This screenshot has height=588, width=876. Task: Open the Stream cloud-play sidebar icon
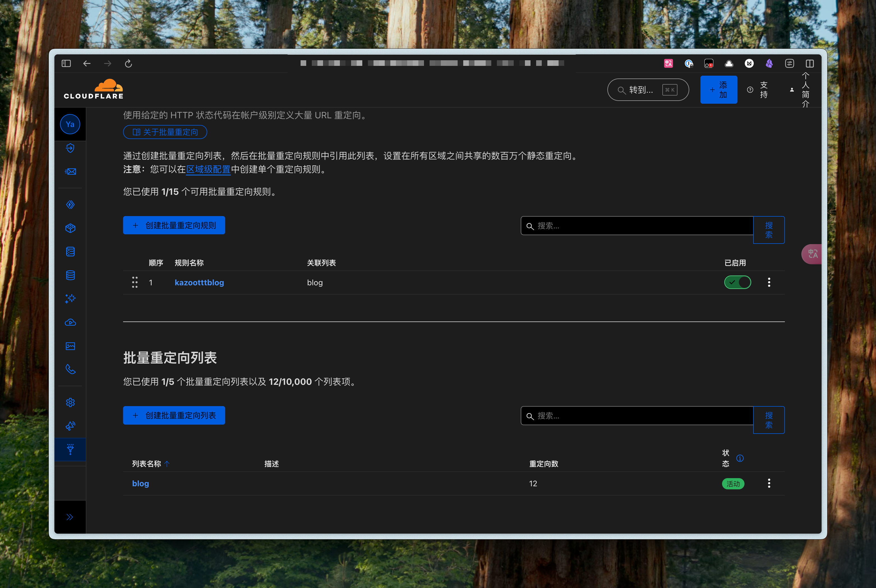tap(70, 323)
